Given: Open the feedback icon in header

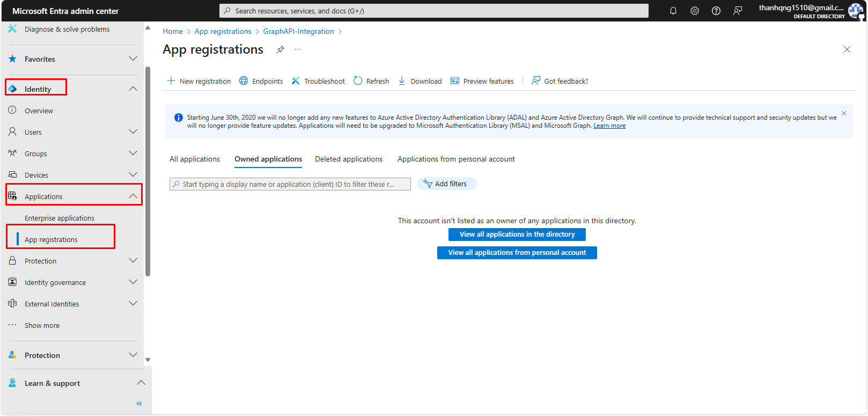Looking at the screenshot, I should coord(738,11).
